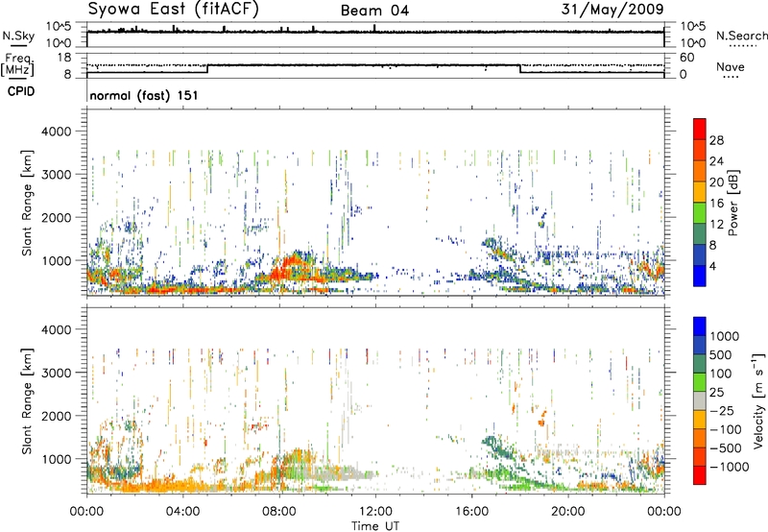Click the 100 label on velocity colorbar
The width and height of the screenshot is (768, 532).
[x=721, y=374]
